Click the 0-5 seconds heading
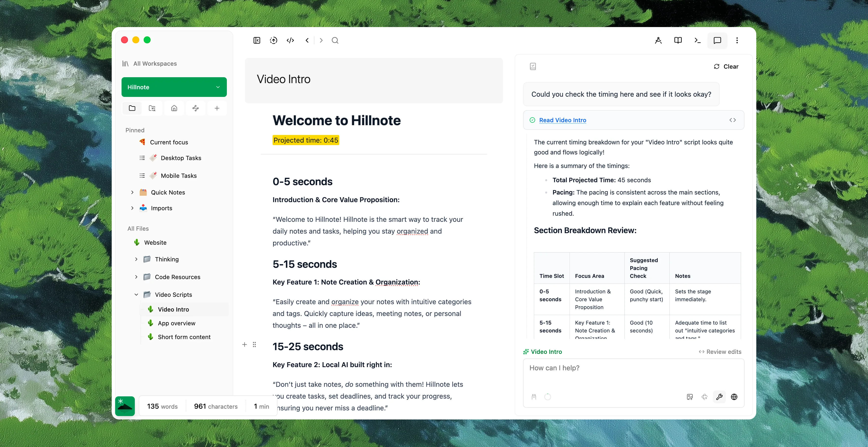The height and width of the screenshot is (447, 868). tap(302, 181)
